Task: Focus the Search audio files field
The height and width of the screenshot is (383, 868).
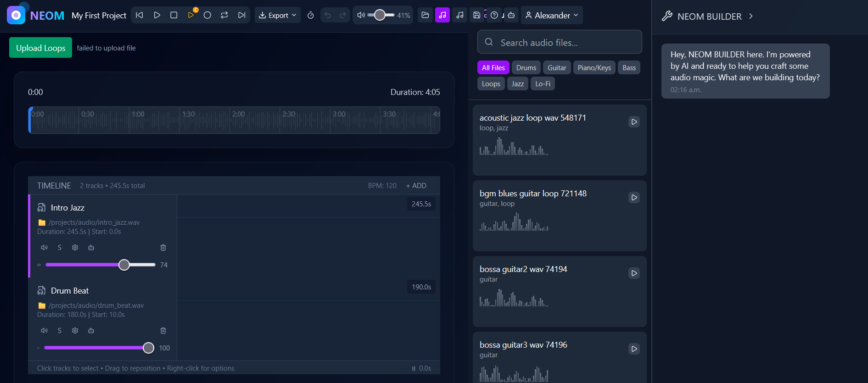Action: pos(560,42)
